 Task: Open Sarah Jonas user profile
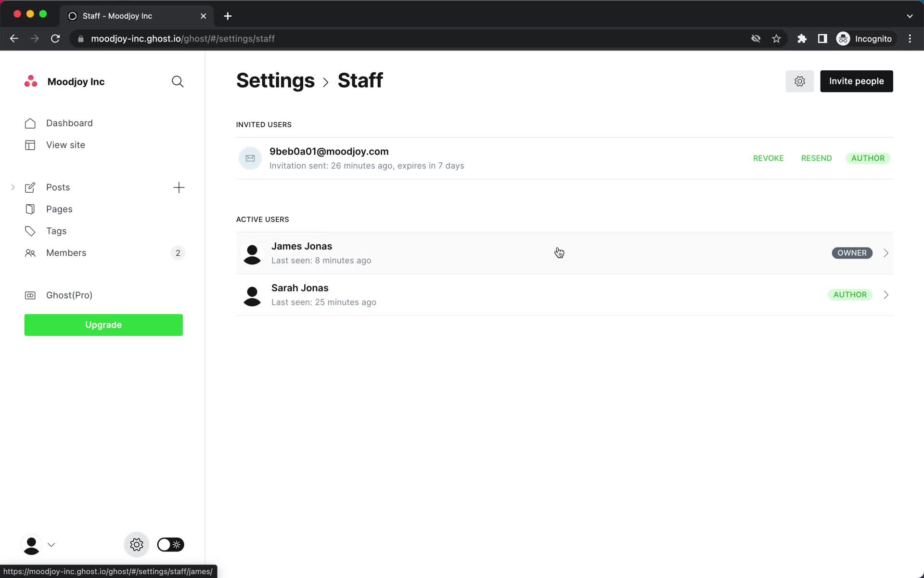click(x=564, y=295)
